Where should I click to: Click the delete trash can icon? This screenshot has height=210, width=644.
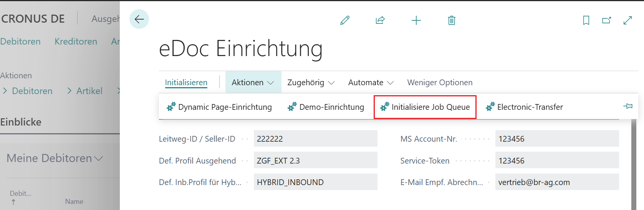click(452, 20)
